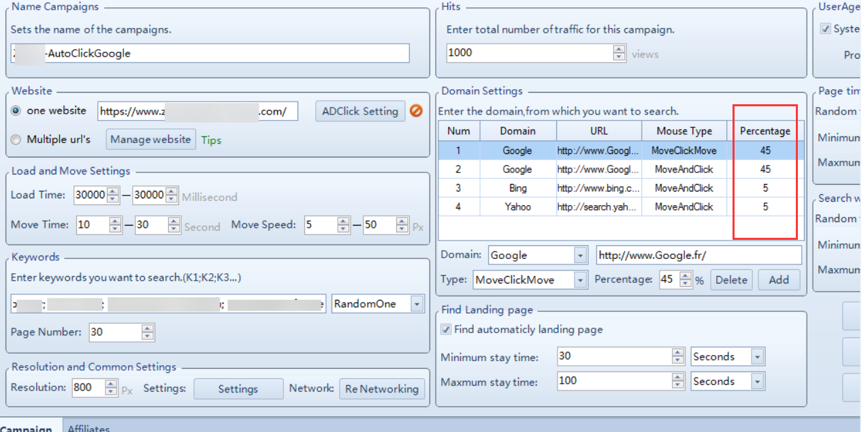This screenshot has height=432, width=868.
Task: Click the ADClick Setting button
Action: [360, 111]
